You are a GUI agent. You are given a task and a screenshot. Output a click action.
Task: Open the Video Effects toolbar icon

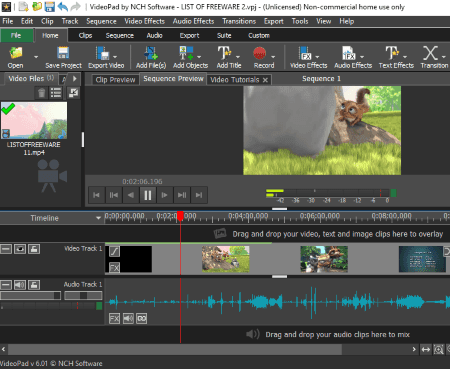tap(305, 53)
